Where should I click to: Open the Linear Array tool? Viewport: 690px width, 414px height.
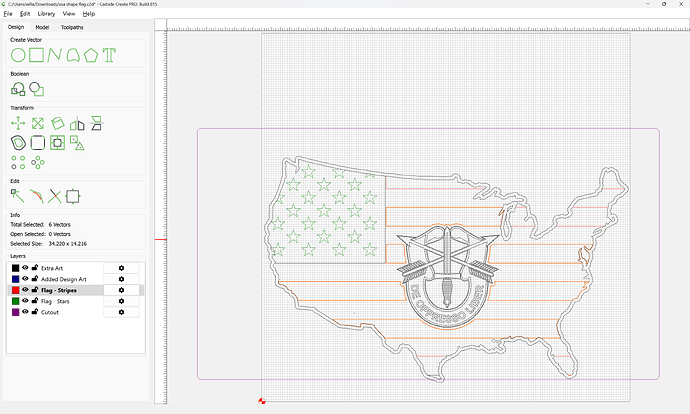[x=18, y=162]
